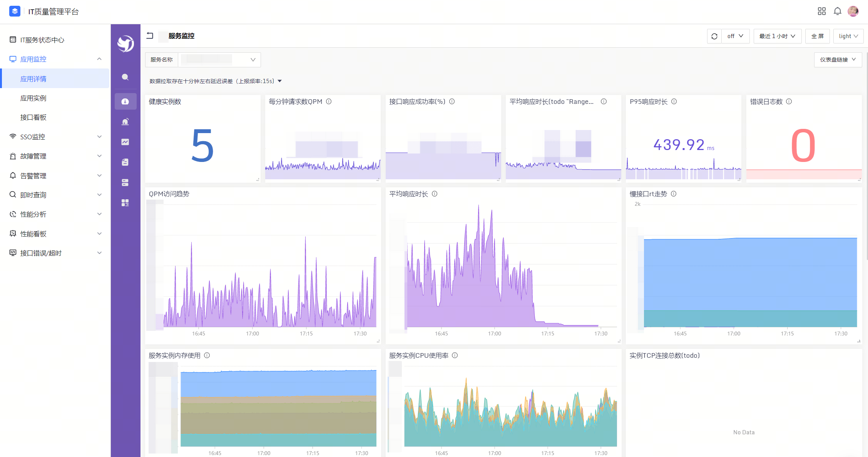868x457 pixels.
Task: Show info for 服务实例CPU使用率 panel
Action: 455,355
